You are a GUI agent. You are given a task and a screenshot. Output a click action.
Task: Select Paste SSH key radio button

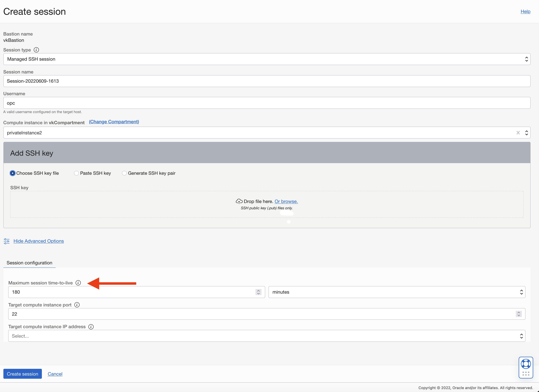coord(76,173)
